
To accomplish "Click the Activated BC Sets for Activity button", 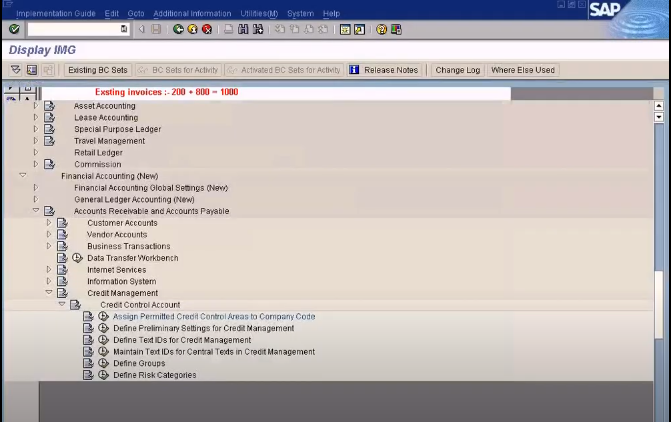I will click(284, 70).
